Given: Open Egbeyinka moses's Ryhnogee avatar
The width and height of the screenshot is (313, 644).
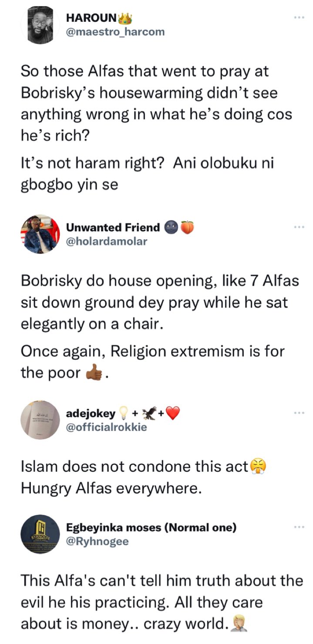Looking at the screenshot, I should [x=40, y=534].
